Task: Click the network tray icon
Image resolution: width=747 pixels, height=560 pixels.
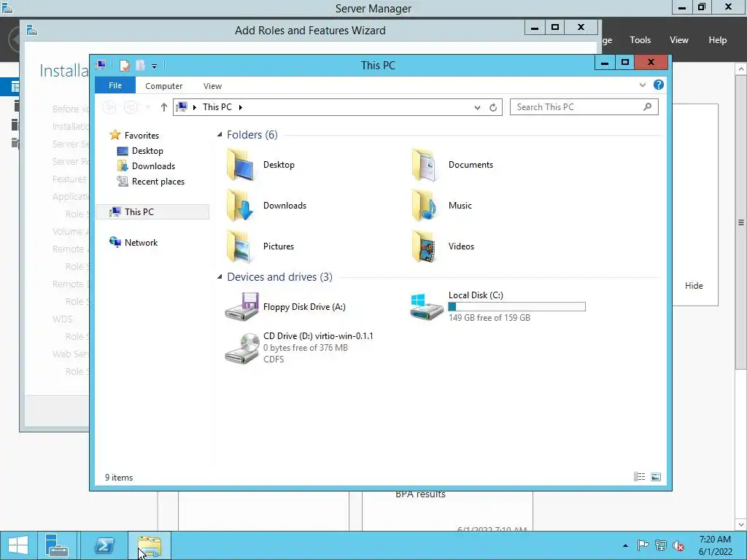Action: tap(661, 545)
